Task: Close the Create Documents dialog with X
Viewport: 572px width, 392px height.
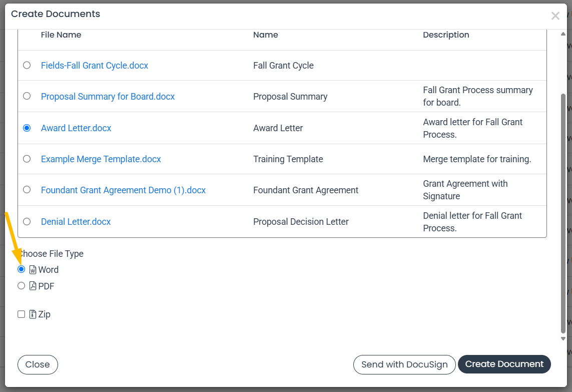Action: [x=555, y=16]
